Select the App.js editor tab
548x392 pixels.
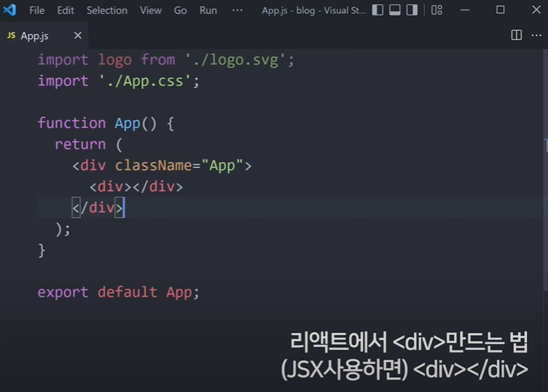[x=44, y=36]
